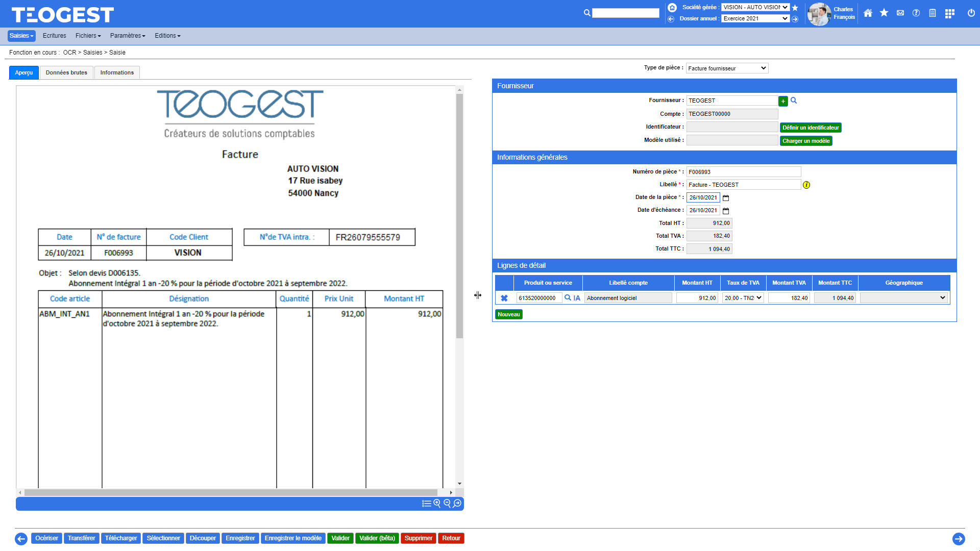
Task: Change the Taux de TVA dropdown value
Action: (x=743, y=297)
